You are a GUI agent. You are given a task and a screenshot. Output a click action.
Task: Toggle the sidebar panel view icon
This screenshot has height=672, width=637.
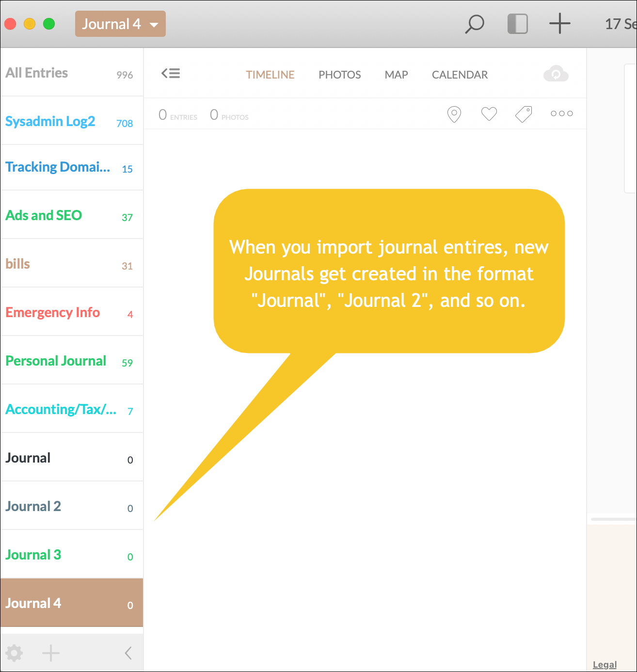click(517, 24)
